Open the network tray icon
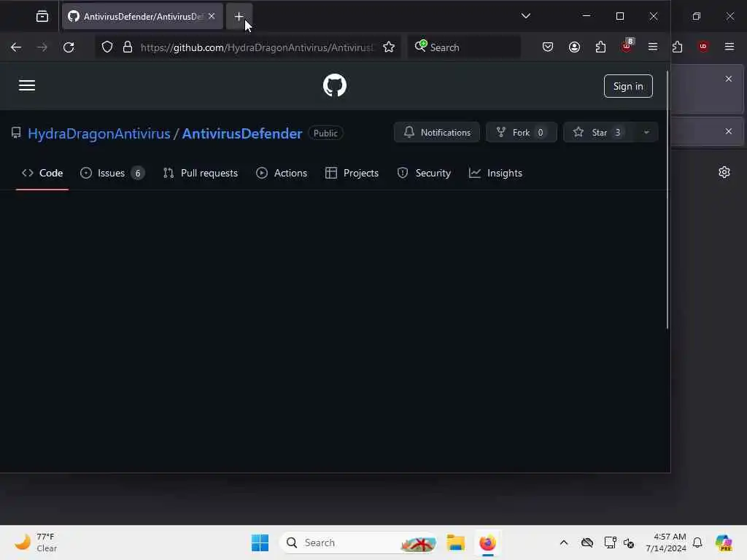 [610, 542]
